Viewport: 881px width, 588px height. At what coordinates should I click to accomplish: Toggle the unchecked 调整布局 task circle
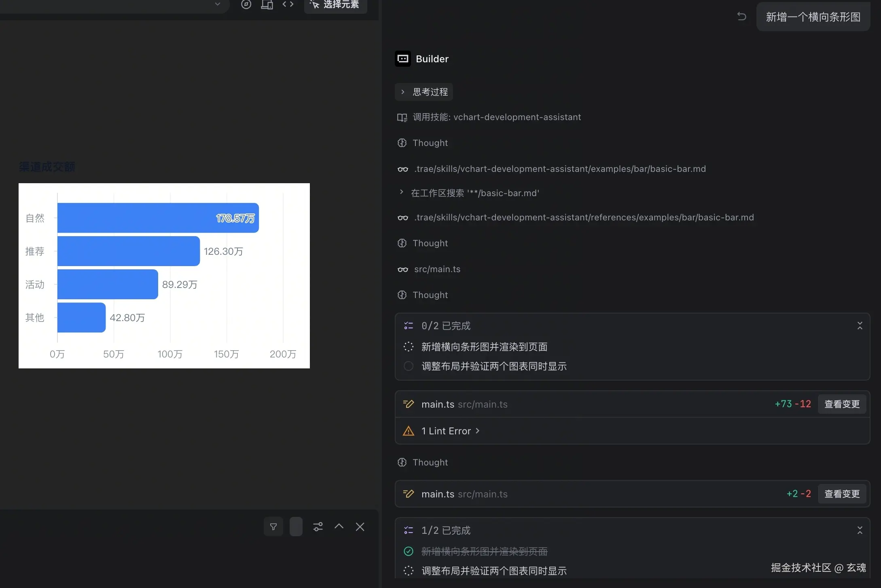(x=409, y=366)
